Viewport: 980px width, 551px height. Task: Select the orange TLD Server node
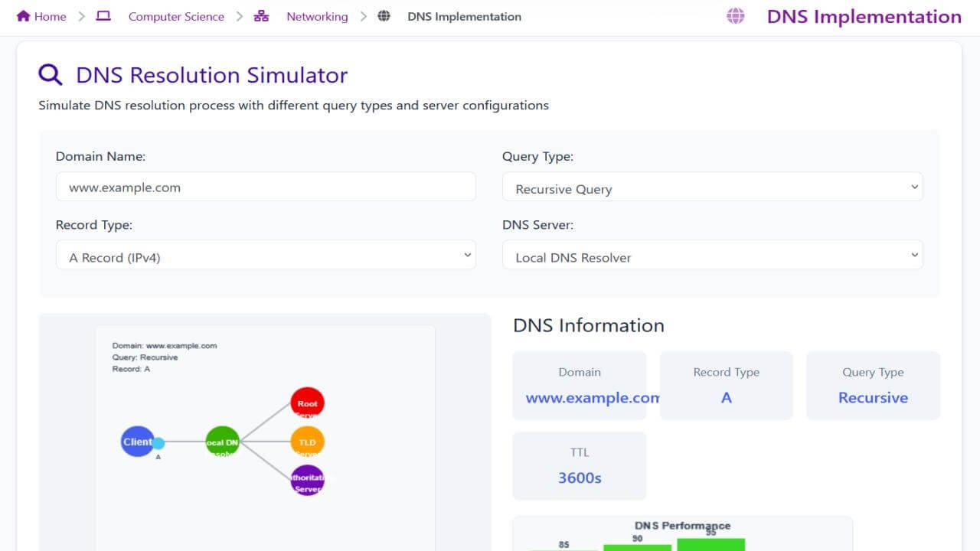(307, 442)
